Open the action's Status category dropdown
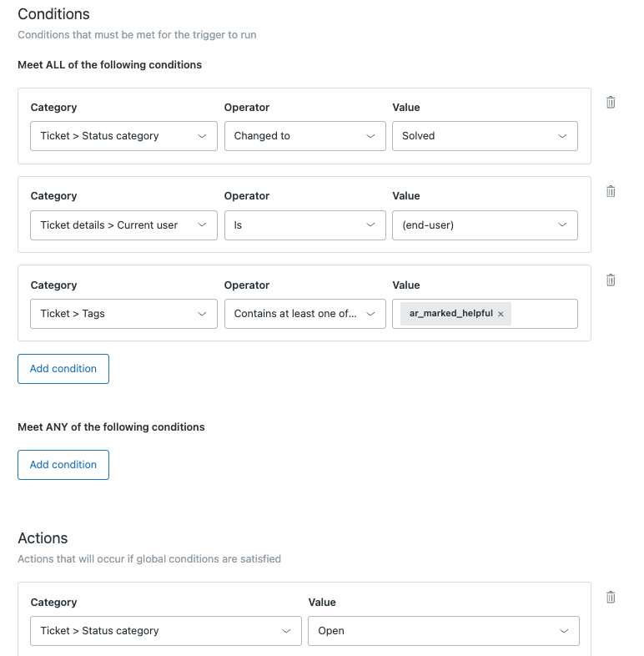 tap(165, 631)
